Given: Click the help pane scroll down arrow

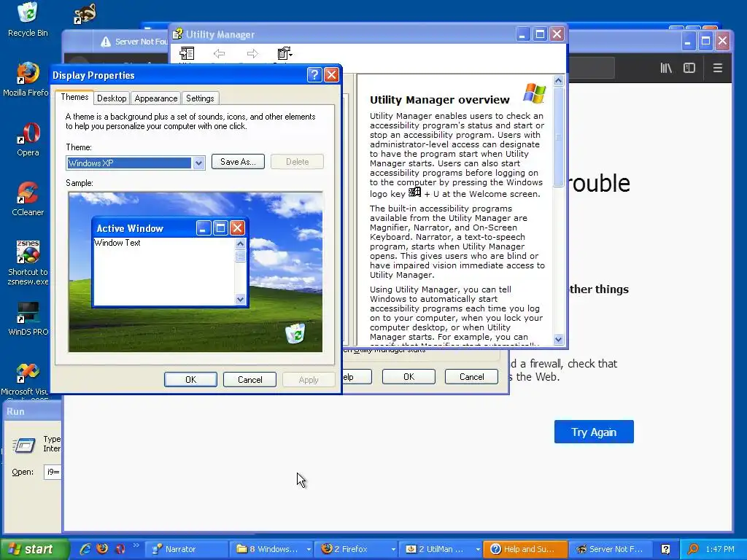Looking at the screenshot, I should click(x=558, y=340).
